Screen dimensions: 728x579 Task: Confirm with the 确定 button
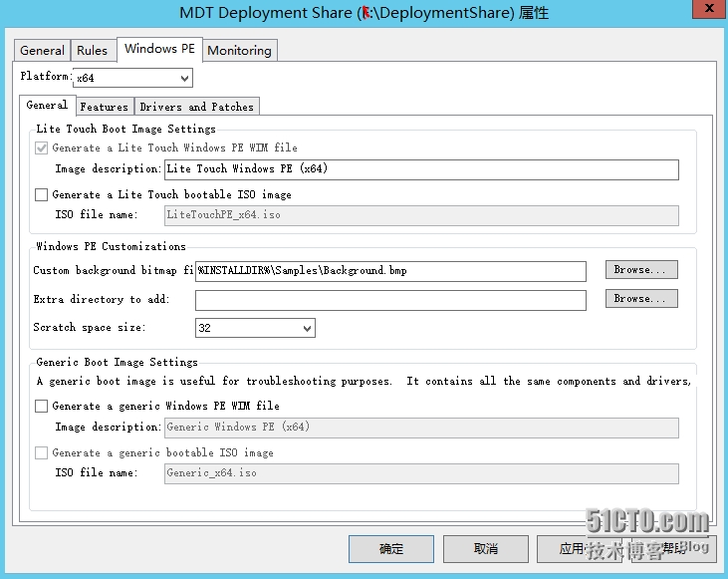(391, 549)
